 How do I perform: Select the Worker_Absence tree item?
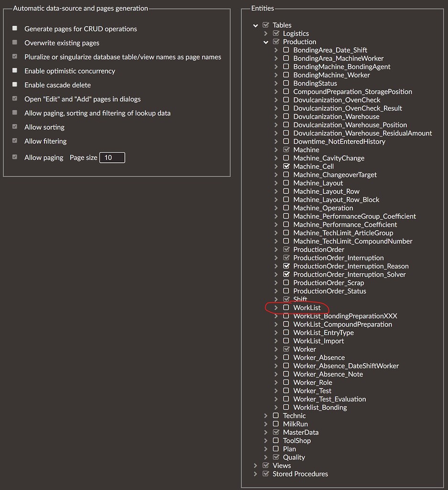(x=319, y=357)
